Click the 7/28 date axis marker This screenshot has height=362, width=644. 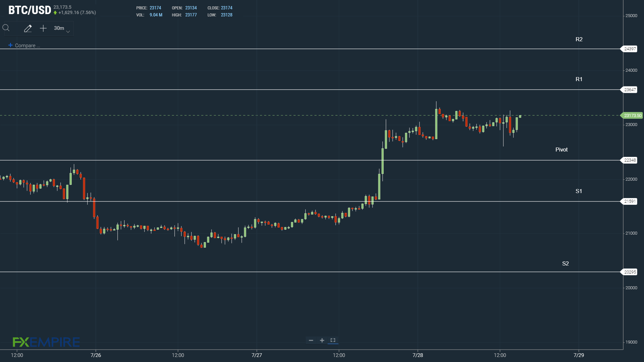(418, 355)
